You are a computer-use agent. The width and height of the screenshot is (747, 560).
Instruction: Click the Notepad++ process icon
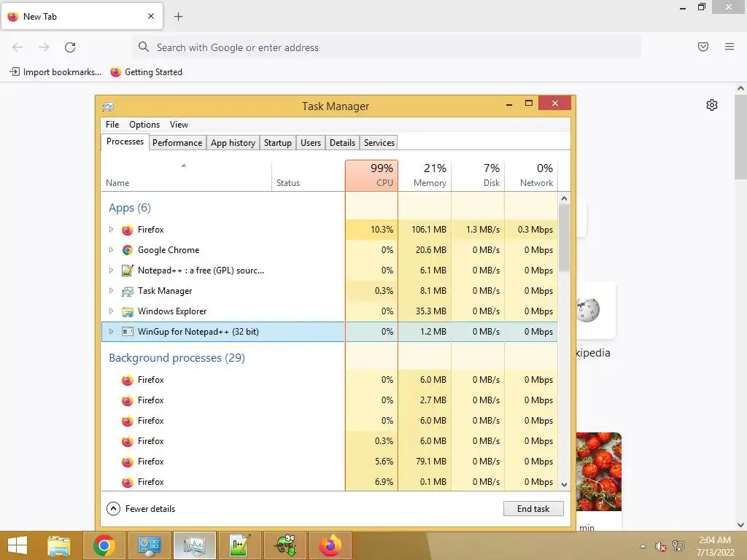pos(127,271)
